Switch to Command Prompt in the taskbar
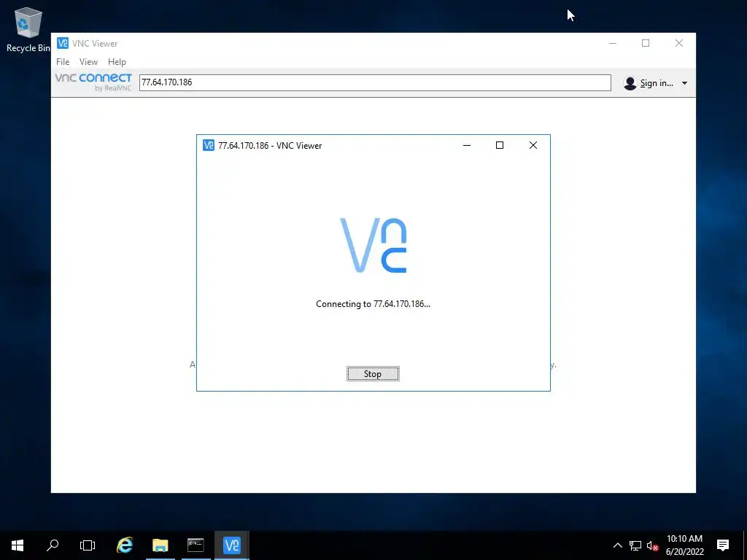 pyautogui.click(x=196, y=545)
